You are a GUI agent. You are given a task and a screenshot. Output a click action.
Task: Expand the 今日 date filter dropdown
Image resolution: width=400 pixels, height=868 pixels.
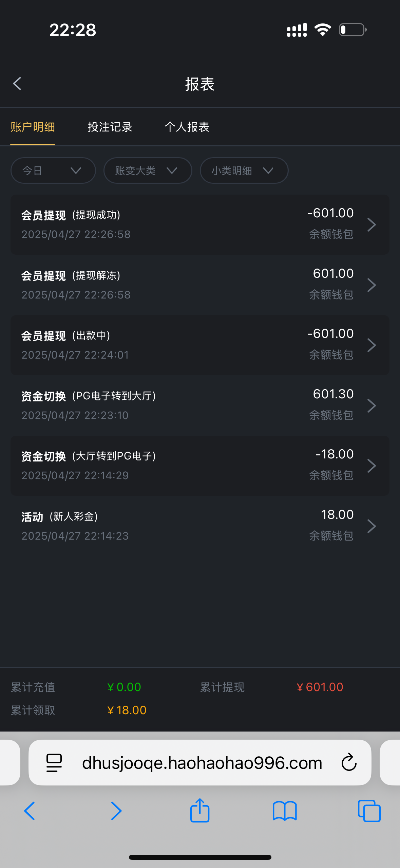pyautogui.click(x=53, y=170)
